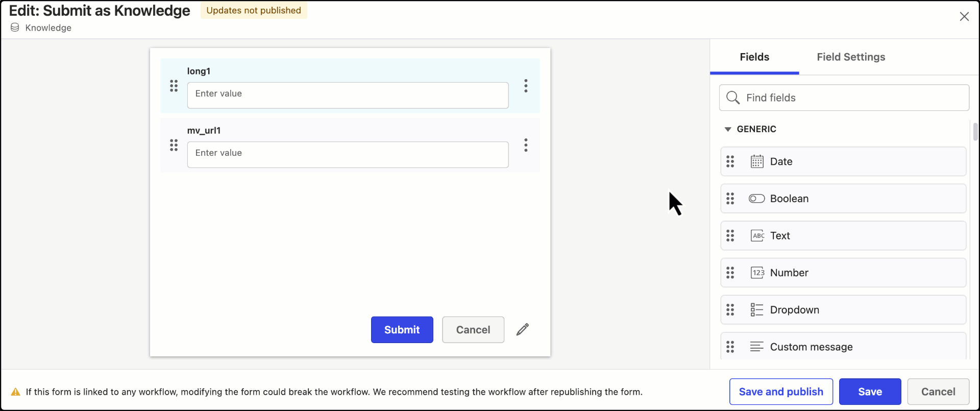Click the Dropdown field list icon
Image resolution: width=980 pixels, height=411 pixels.
757,309
